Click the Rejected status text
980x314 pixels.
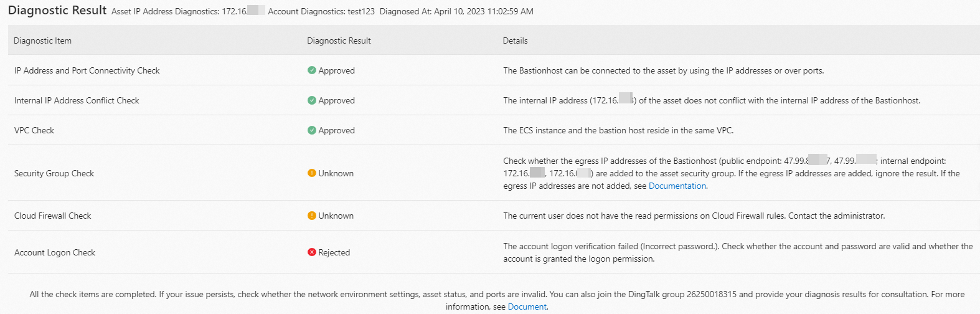(x=334, y=252)
